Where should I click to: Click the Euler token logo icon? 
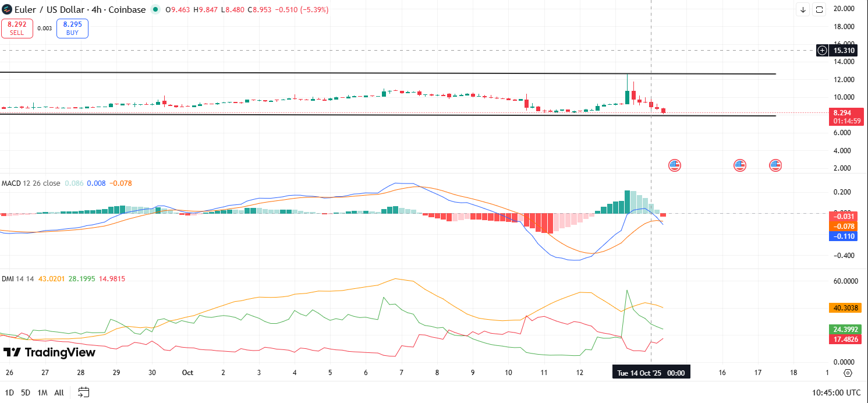tap(6, 9)
